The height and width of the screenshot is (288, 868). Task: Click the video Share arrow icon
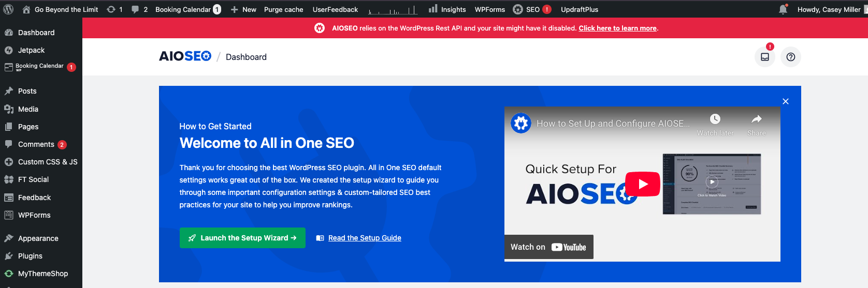756,119
